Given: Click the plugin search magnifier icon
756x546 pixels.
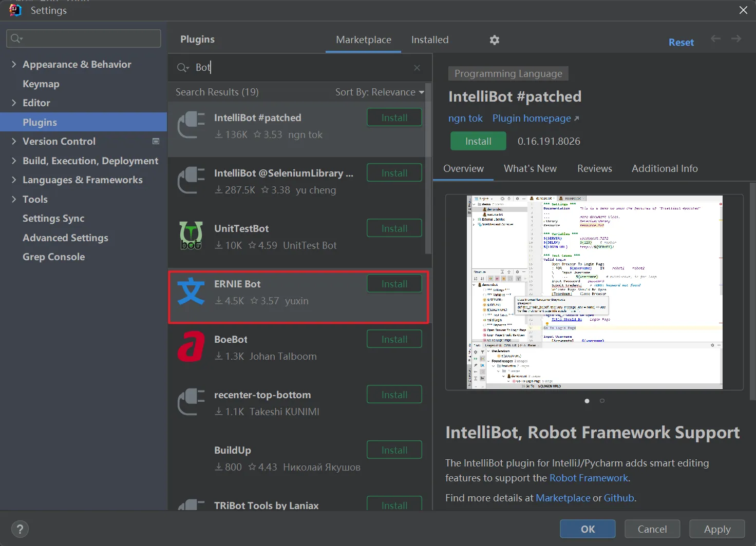Looking at the screenshot, I should pyautogui.click(x=183, y=68).
